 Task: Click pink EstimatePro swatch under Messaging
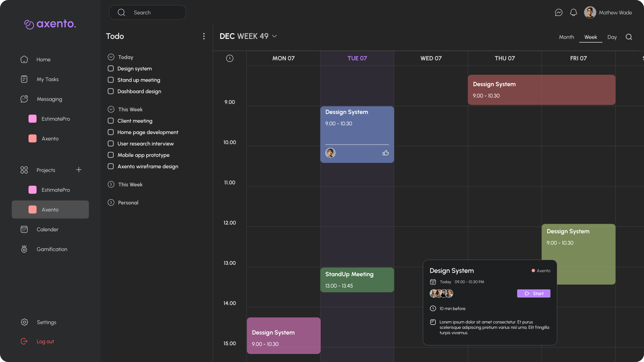(32, 119)
